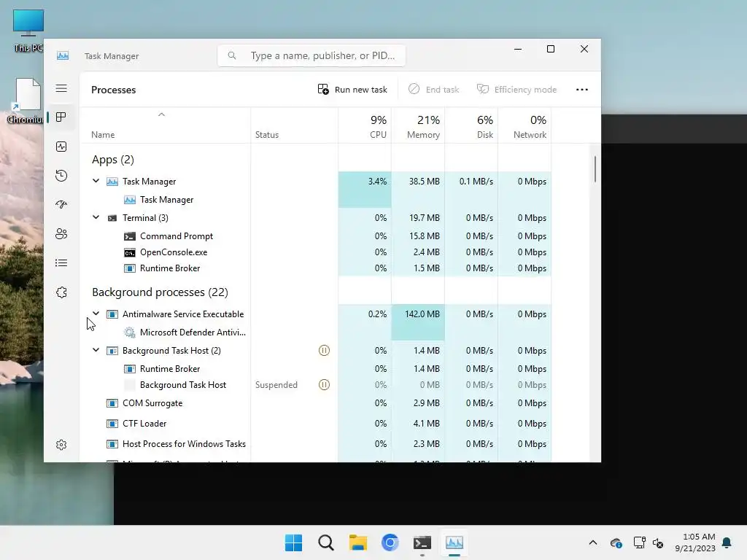Switch to Terminal in the taskbar
The image size is (747, 560).
[x=422, y=542]
